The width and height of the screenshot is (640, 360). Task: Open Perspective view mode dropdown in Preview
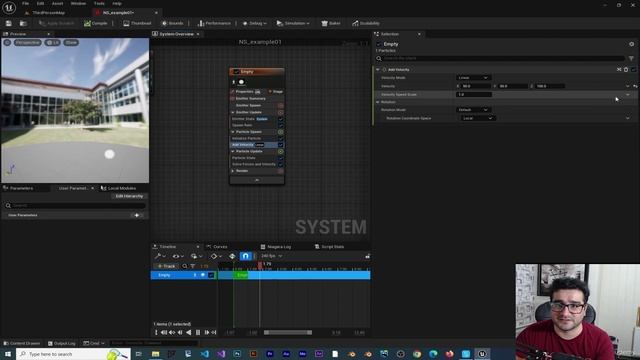28,42
